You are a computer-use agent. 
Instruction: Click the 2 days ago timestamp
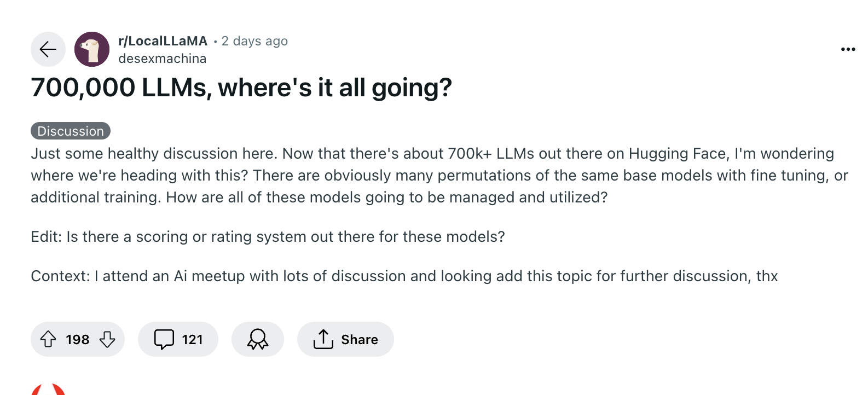coord(254,40)
